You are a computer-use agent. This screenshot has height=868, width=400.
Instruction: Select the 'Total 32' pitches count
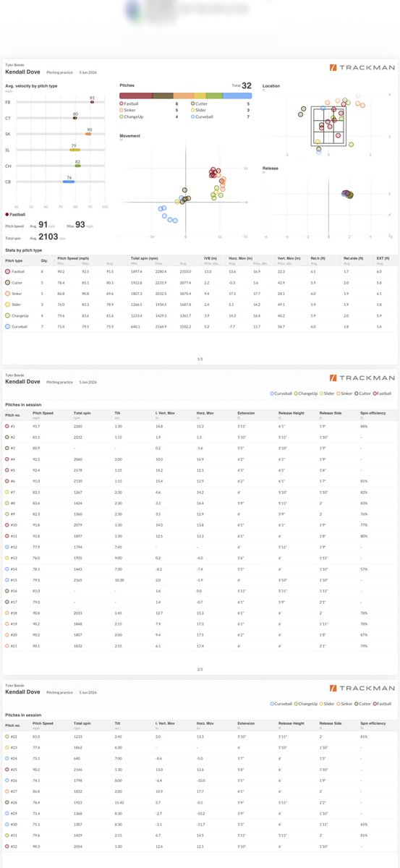(x=241, y=85)
